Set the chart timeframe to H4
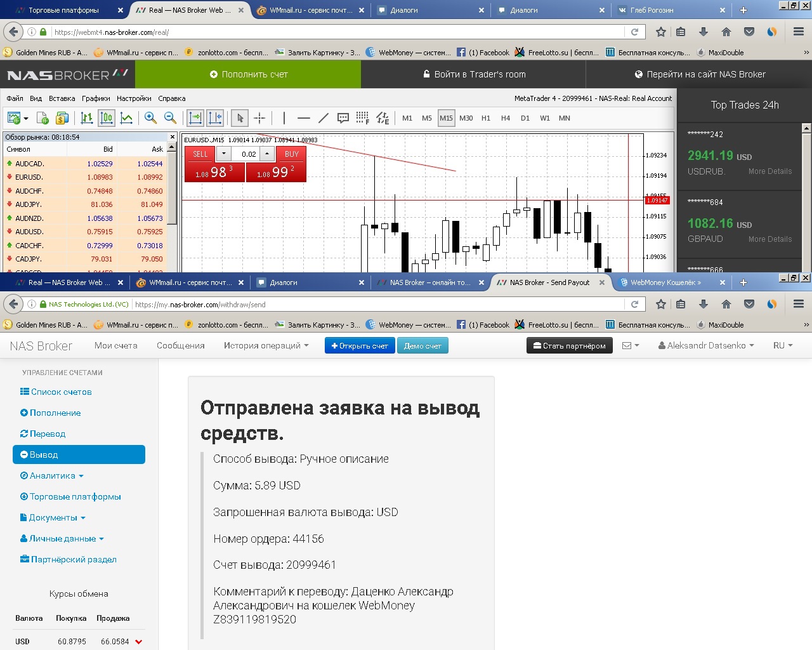The width and height of the screenshot is (812, 650). click(x=506, y=118)
